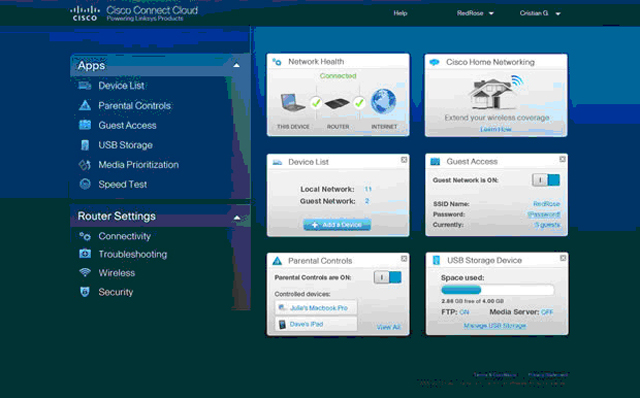Select the Troubleshooting icon in sidebar
640x398 pixels.
[85, 254]
